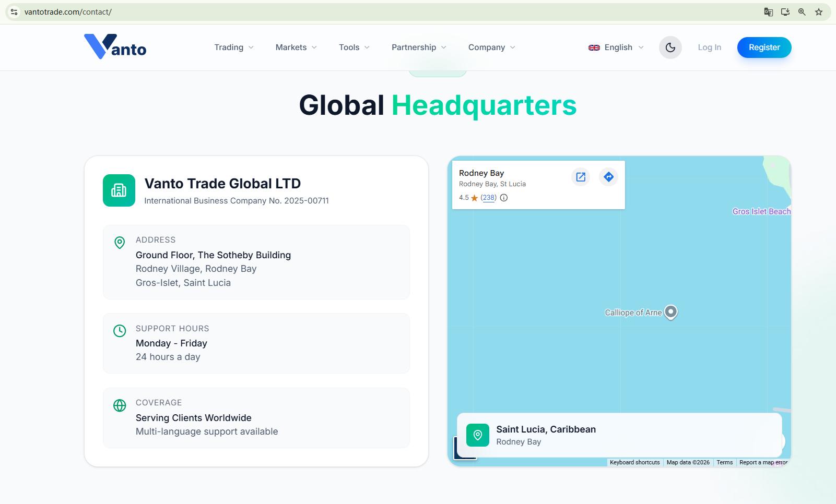836x504 pixels.
Task: Click Keyboard shortcuts on the map
Action: click(x=635, y=462)
